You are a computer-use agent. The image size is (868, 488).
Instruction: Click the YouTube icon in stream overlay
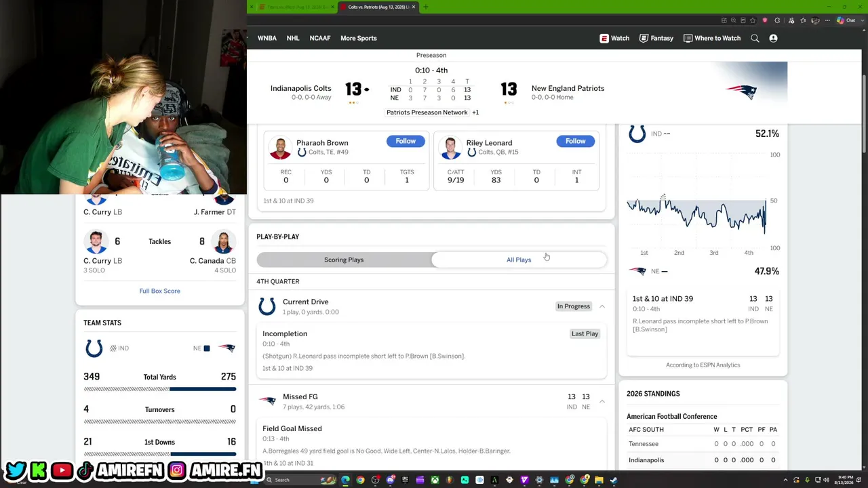tap(62, 470)
